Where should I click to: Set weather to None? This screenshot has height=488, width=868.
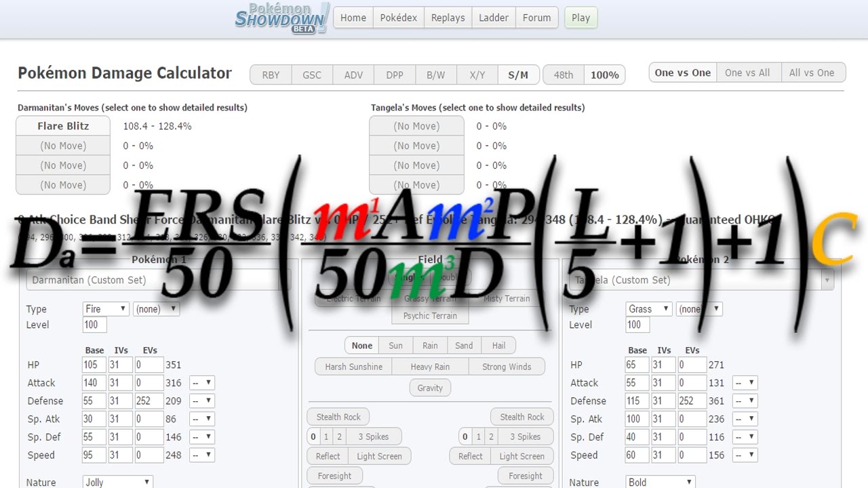pyautogui.click(x=362, y=345)
